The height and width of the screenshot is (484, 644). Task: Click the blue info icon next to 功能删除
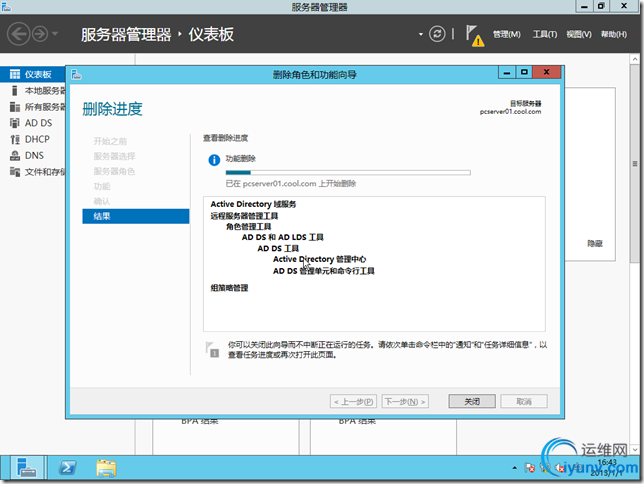(214, 160)
